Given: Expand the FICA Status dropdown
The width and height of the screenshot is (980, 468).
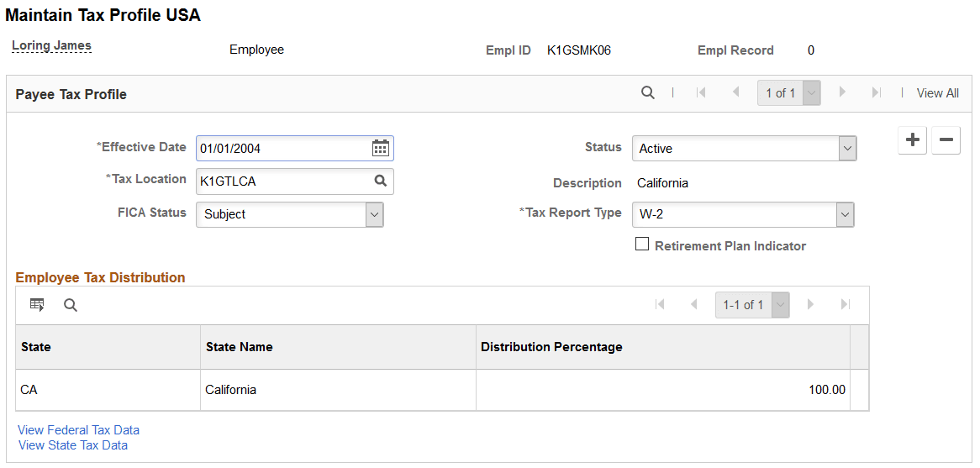Looking at the screenshot, I should pos(289,214).
